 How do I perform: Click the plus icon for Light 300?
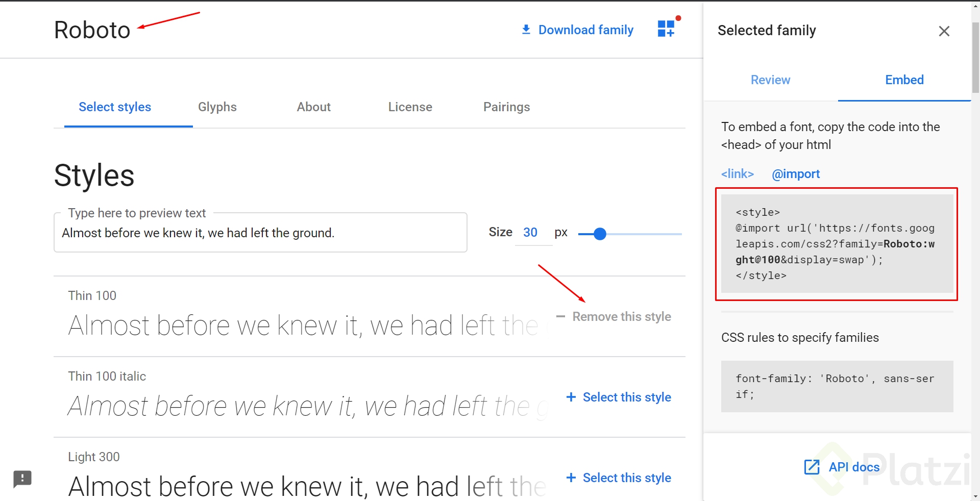tap(571, 478)
